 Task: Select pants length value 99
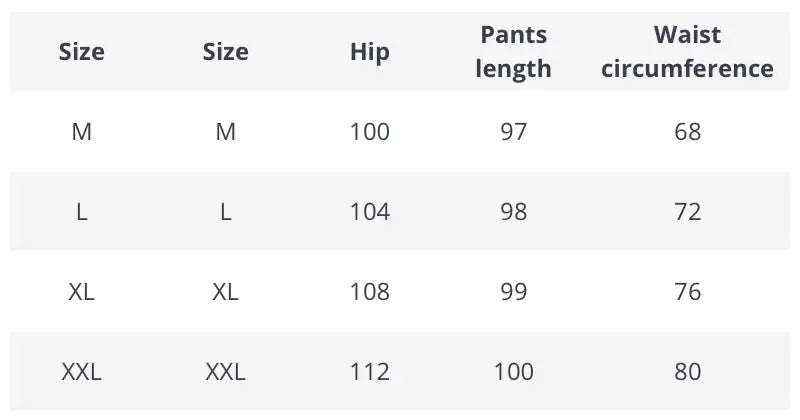click(x=513, y=292)
